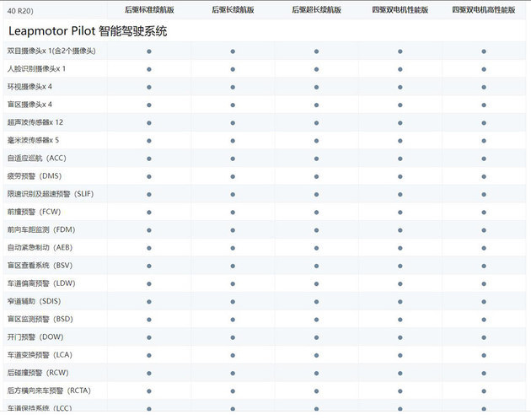Click the 超声波传感器 dot under 四驱双电机高性能版

(x=484, y=123)
